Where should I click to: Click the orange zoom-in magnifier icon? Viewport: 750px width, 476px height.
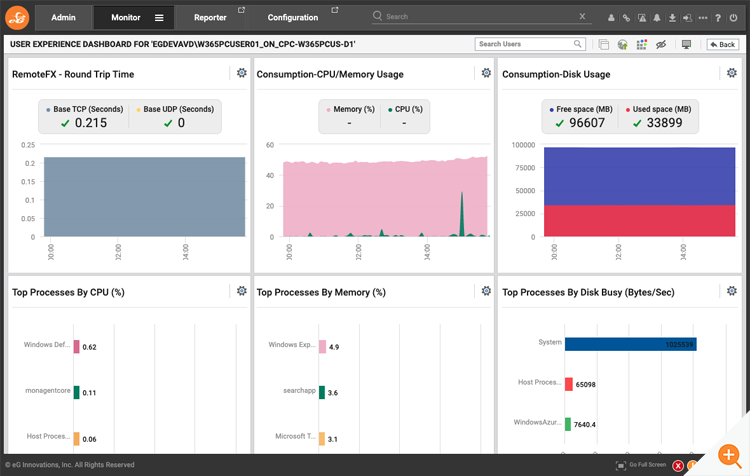coord(729,455)
